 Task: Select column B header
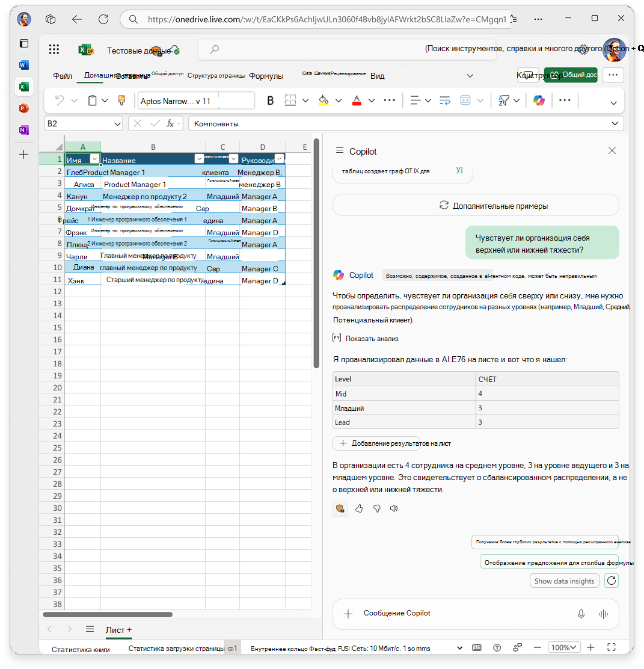click(x=153, y=147)
